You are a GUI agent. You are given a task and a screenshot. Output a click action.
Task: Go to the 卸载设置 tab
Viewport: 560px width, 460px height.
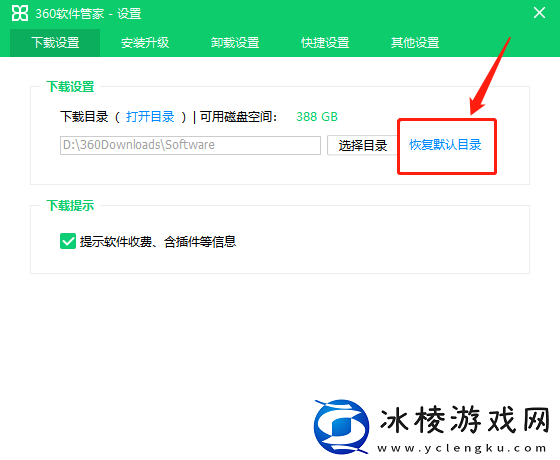[235, 43]
